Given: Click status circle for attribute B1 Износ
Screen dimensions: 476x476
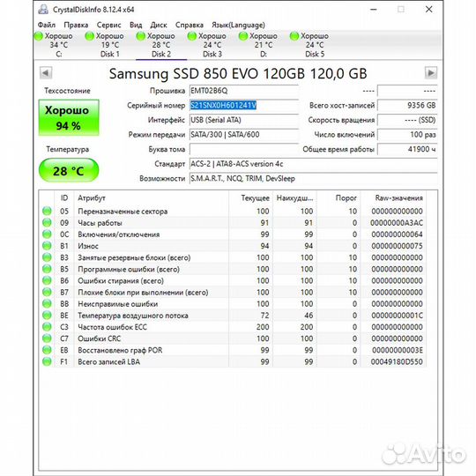Looking at the screenshot, I should (47, 246).
